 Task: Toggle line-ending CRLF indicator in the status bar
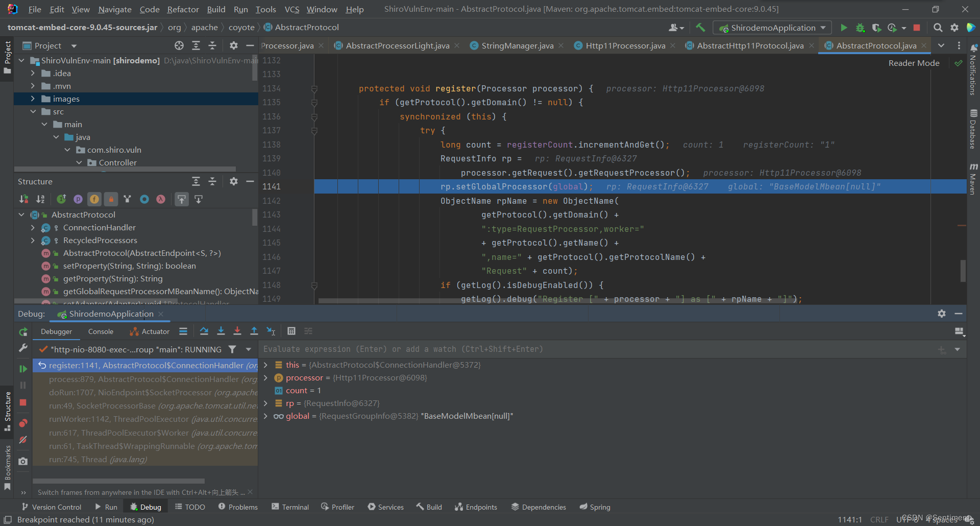879,519
